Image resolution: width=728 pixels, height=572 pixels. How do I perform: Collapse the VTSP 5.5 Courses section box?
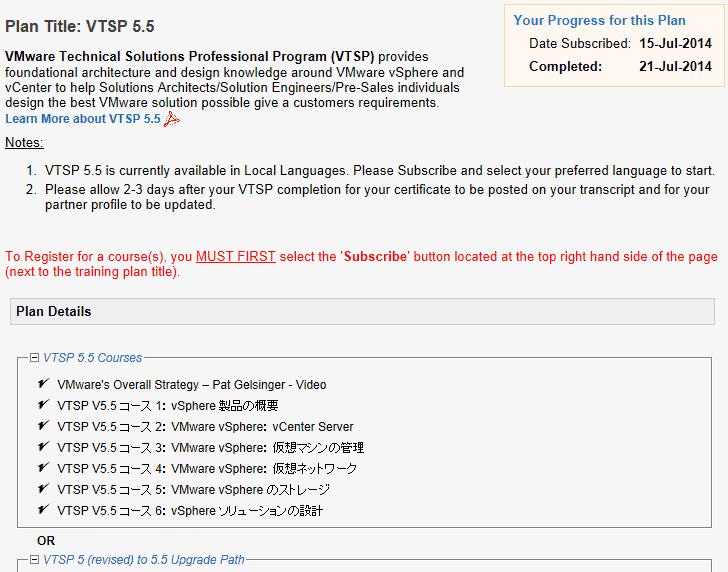coord(34,358)
